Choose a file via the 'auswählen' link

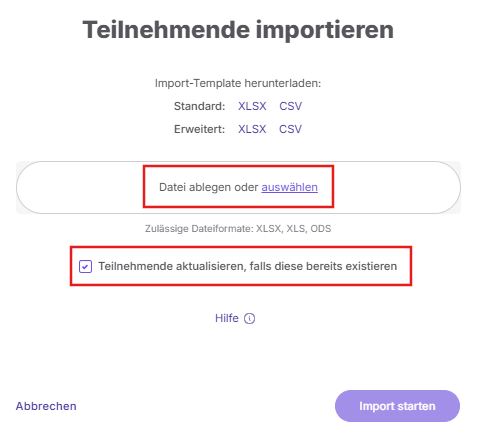(289, 187)
